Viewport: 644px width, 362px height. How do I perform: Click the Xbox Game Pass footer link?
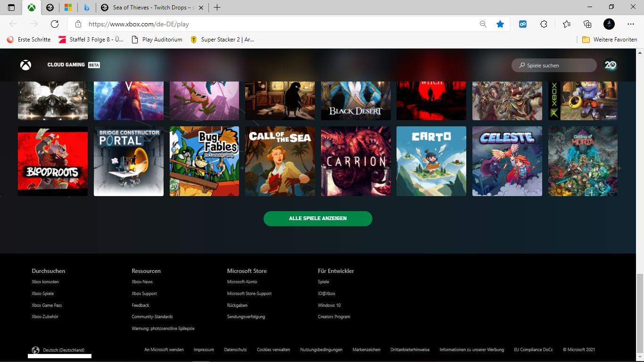(x=47, y=305)
